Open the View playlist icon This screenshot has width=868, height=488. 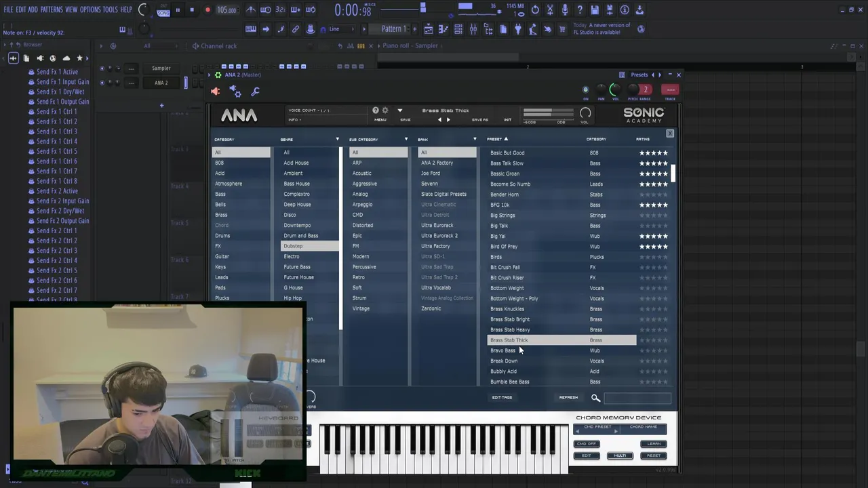(428, 29)
